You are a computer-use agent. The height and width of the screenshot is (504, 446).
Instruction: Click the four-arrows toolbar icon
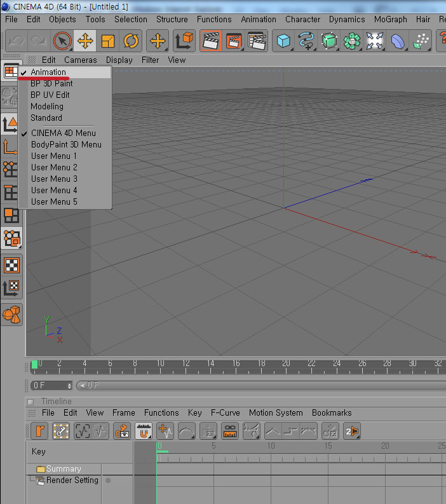[x=375, y=41]
